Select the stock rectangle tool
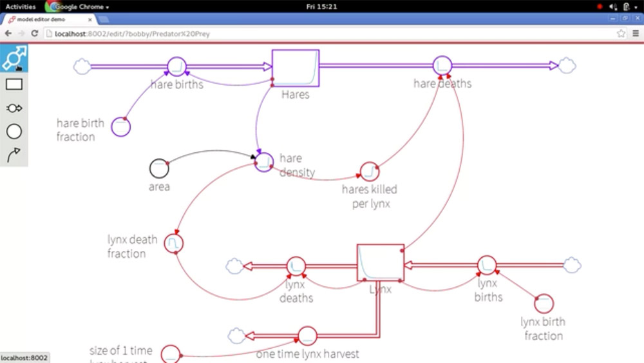 pyautogui.click(x=14, y=84)
